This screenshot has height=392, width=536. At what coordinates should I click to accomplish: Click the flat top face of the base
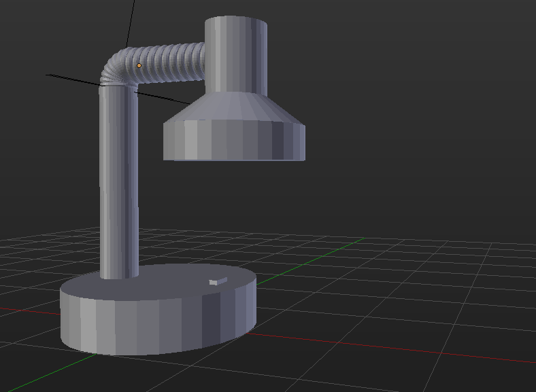pyautogui.click(x=171, y=283)
